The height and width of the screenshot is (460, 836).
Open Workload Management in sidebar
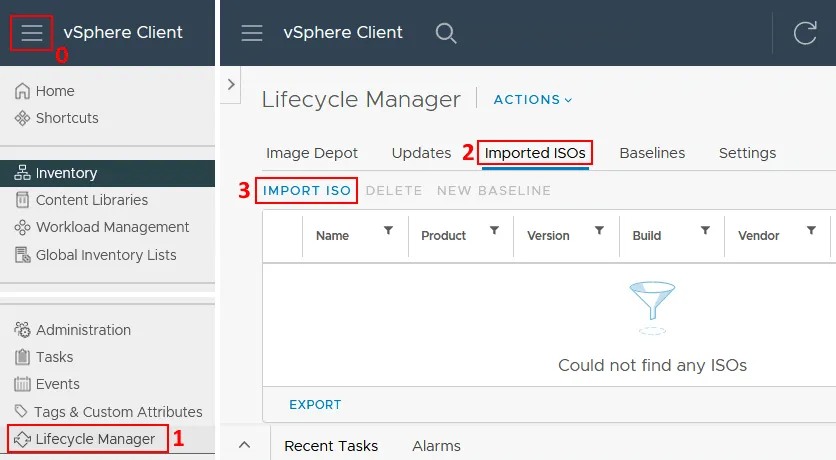(x=112, y=227)
